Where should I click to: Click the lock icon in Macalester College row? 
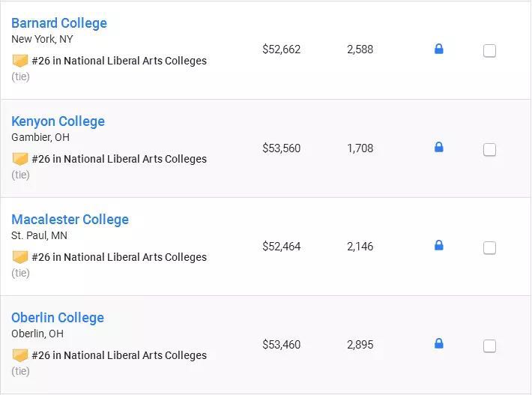point(439,246)
